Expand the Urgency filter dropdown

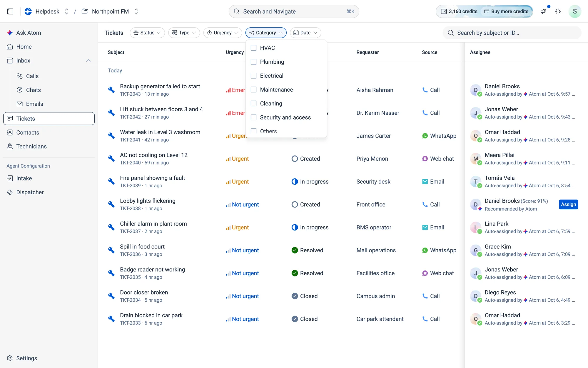tap(223, 33)
